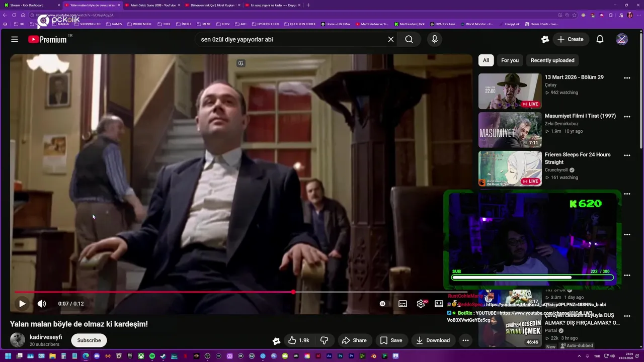The image size is (644, 362).
Task: Switch to Dönersen Islık Çal tab
Action: pos(213,5)
